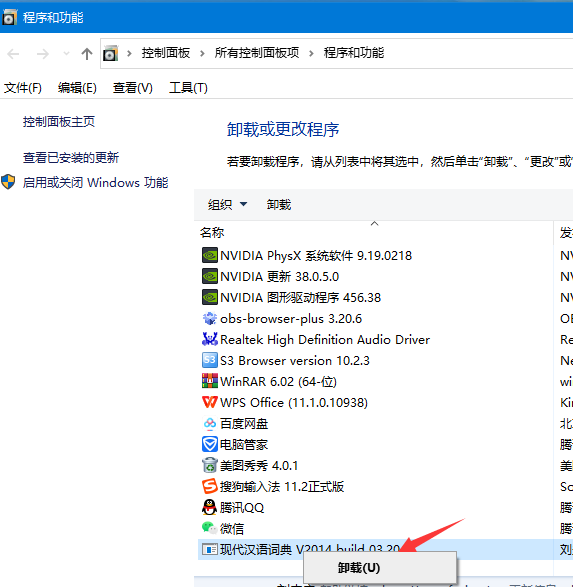Expand chevron before 控制面板 breadcrumb
This screenshot has height=587, width=573.
tap(129, 54)
